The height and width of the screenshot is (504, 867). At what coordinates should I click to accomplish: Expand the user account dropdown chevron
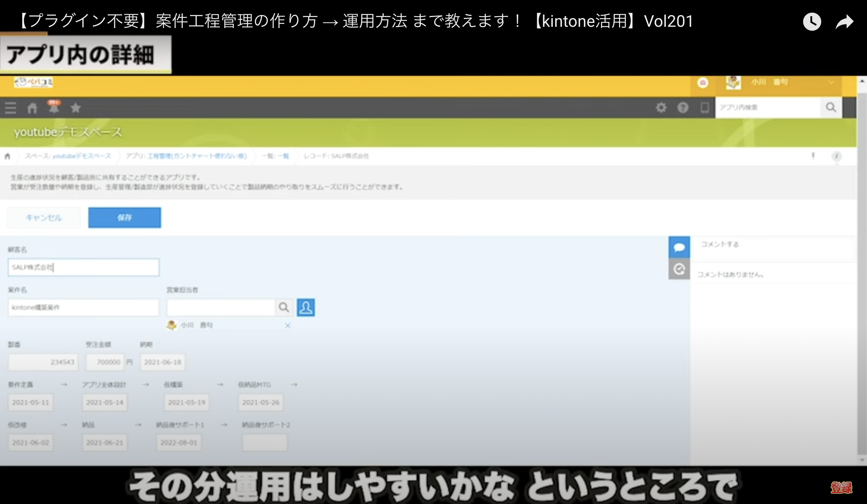(x=831, y=82)
